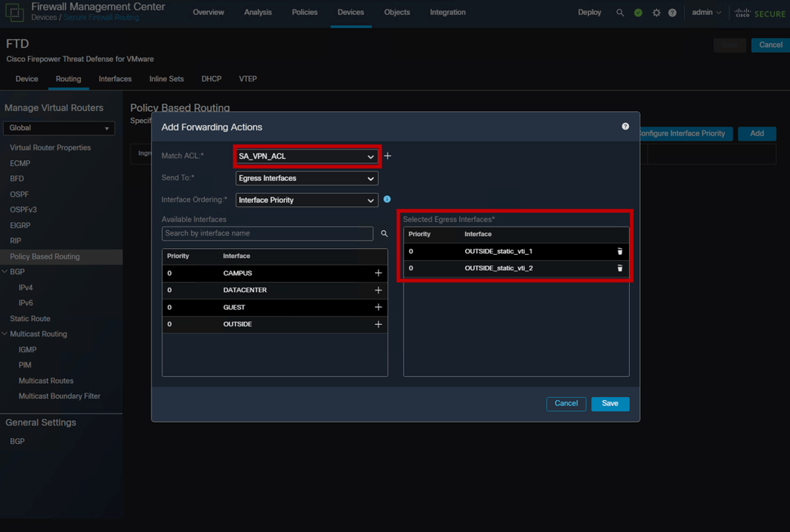790x532 pixels.
Task: Open the Send To dropdown
Action: (x=307, y=178)
